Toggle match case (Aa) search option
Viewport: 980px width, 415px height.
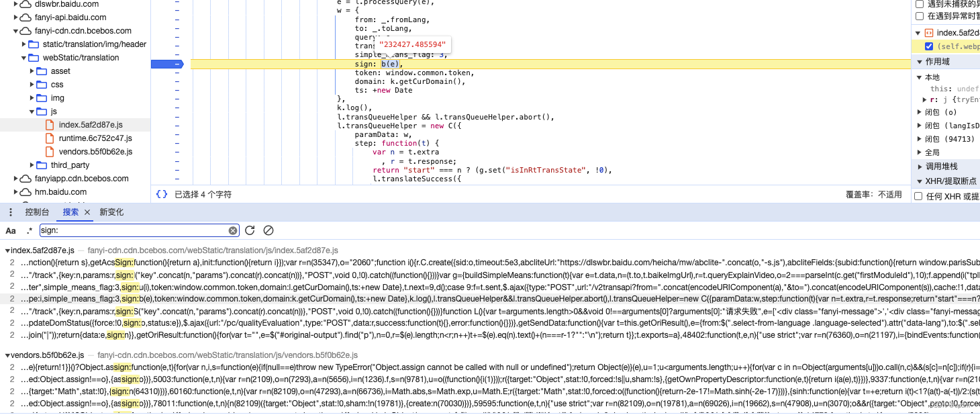(11, 230)
